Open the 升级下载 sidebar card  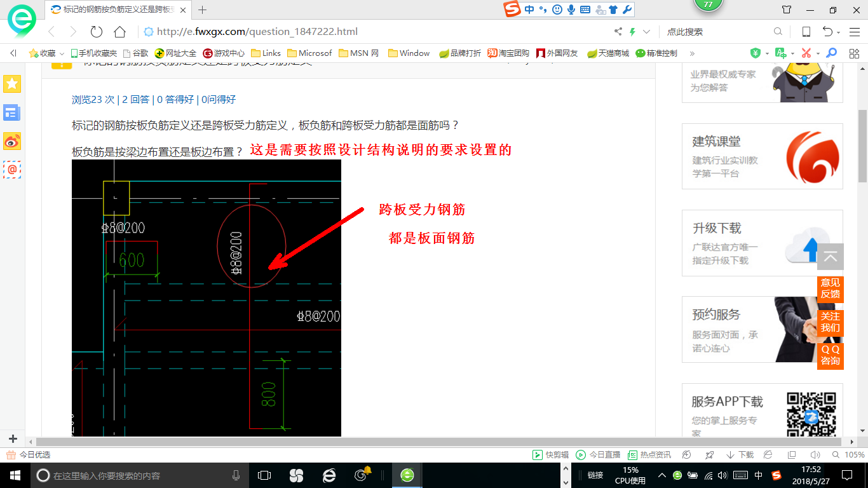pos(762,243)
